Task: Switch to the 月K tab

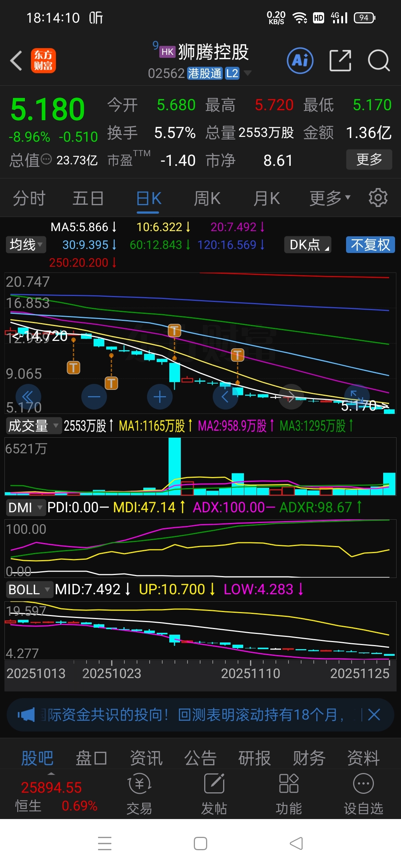Action: [x=267, y=198]
